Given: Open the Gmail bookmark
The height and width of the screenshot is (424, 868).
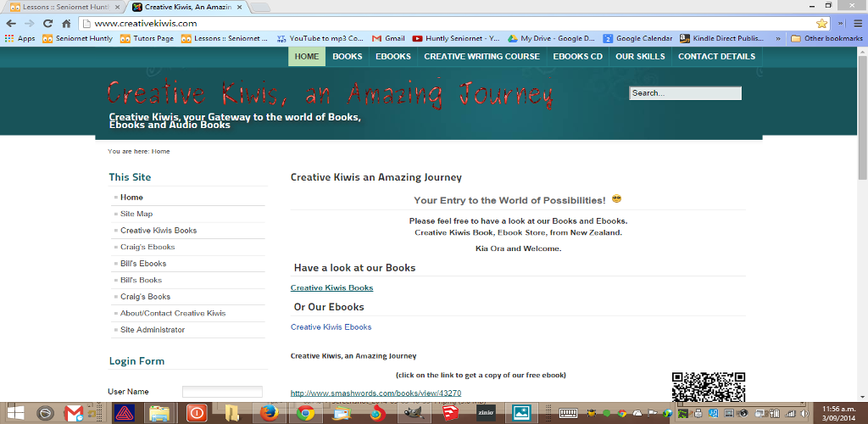Looking at the screenshot, I should click(388, 39).
